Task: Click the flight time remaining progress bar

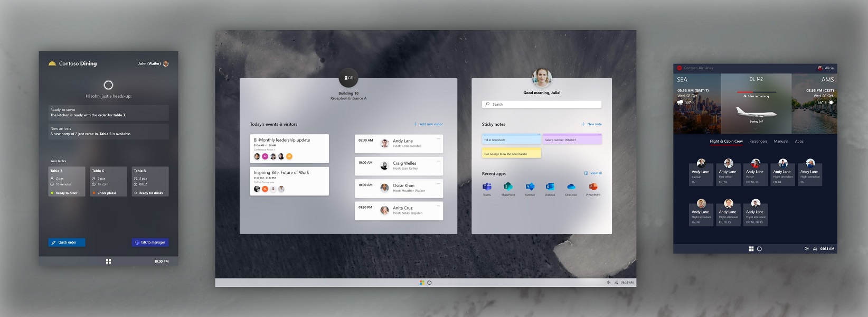Action: 756,92
